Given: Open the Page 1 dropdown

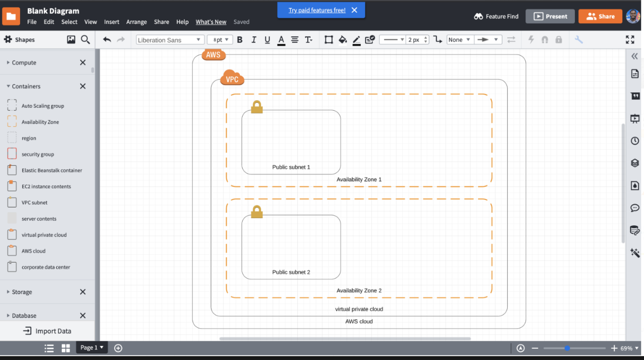Looking at the screenshot, I should click(x=91, y=347).
